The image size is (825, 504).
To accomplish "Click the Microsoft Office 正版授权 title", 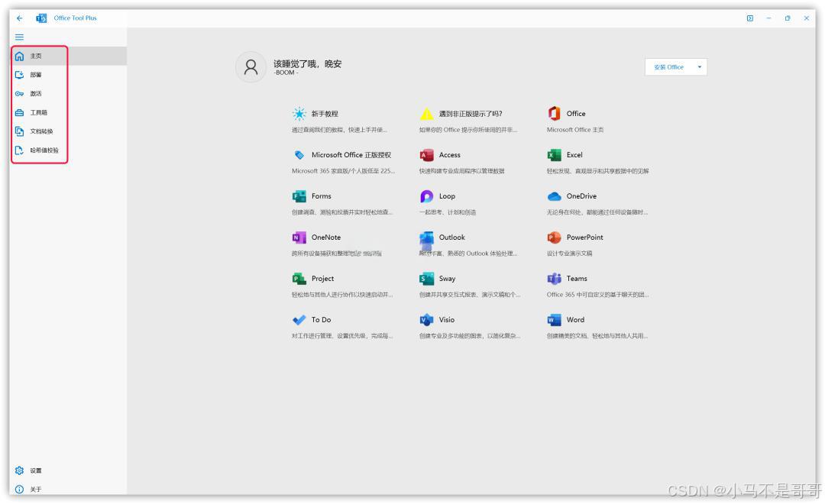I will coord(351,155).
